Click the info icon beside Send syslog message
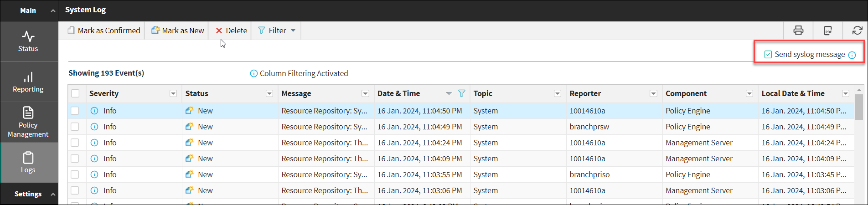 pyautogui.click(x=852, y=55)
